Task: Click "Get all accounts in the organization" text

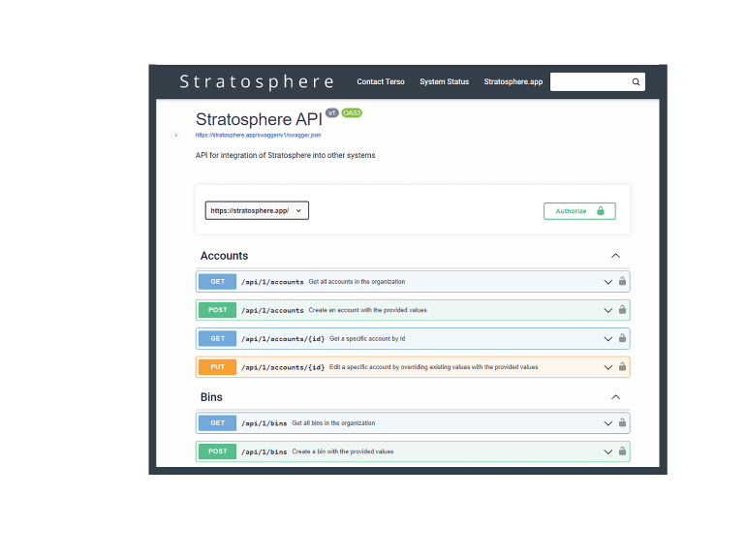Action: tap(357, 282)
